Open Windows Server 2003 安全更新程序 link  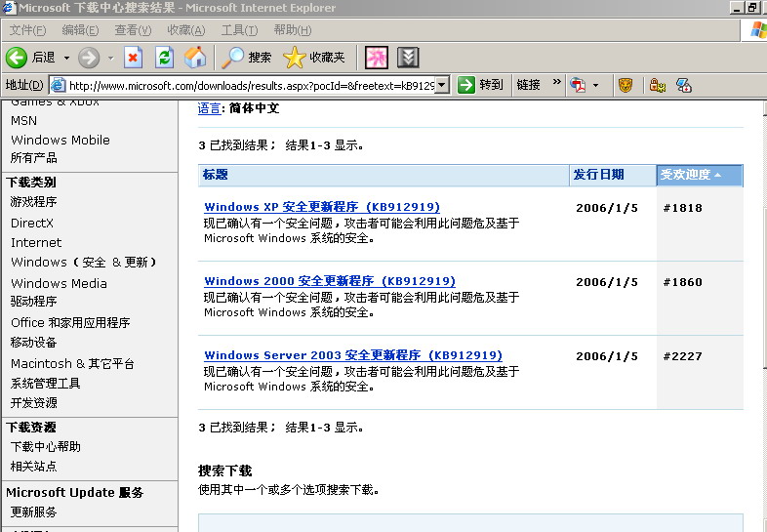pos(353,355)
